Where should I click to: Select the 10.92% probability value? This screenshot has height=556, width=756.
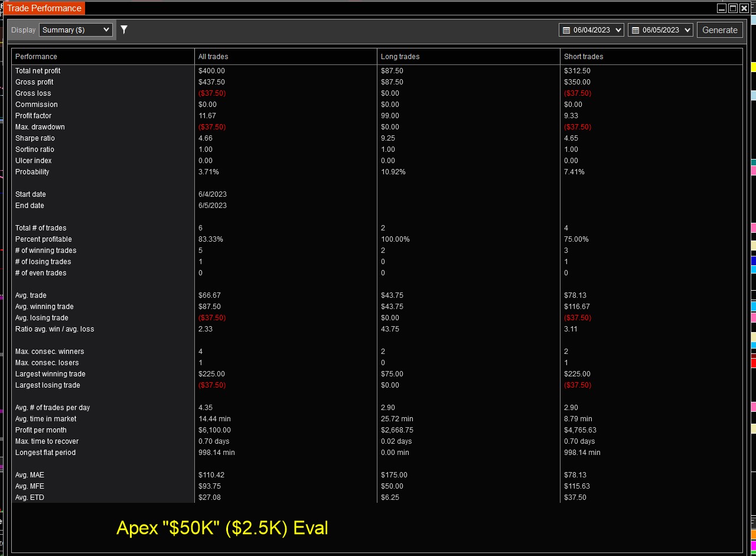(x=393, y=172)
